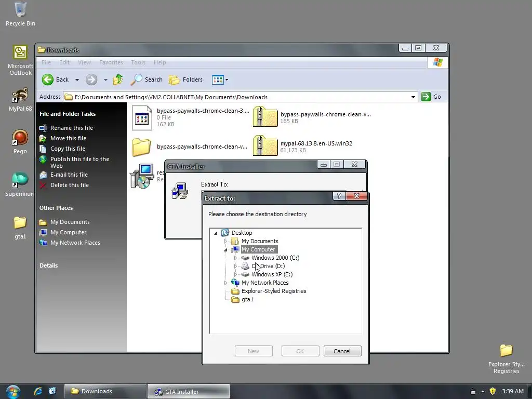Collapse the Desktop tree node

(x=216, y=233)
